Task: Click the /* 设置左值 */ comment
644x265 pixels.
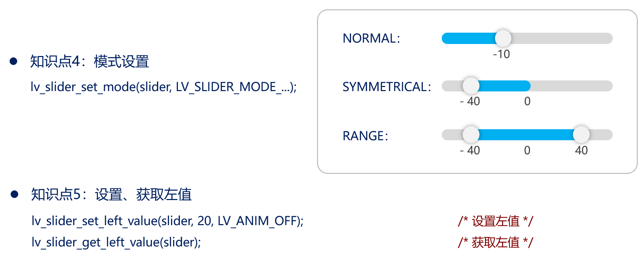Action: click(495, 221)
